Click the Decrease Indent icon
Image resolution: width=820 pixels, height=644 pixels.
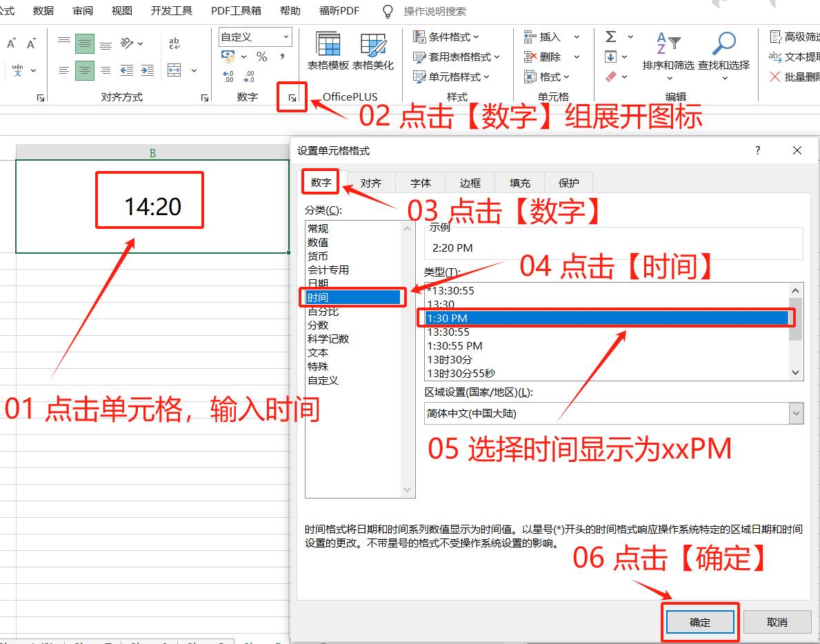(127, 70)
